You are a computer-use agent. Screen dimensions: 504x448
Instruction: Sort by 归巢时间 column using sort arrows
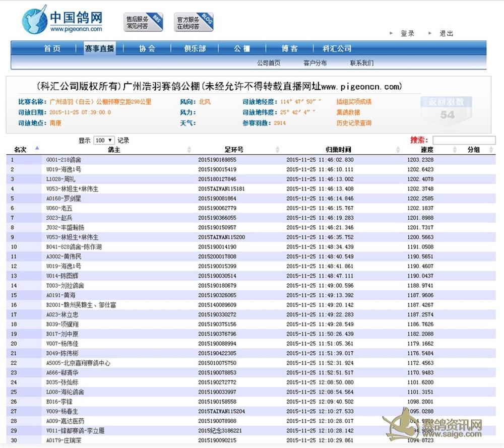point(398,150)
